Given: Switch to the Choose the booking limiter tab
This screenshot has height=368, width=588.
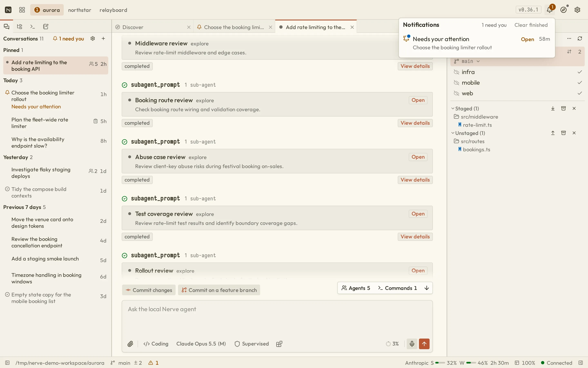Looking at the screenshot, I should [234, 27].
